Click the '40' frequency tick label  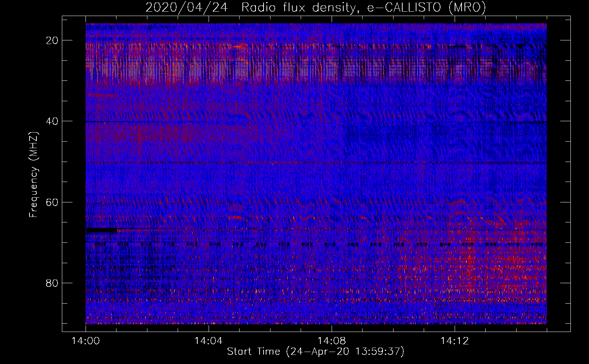point(52,121)
